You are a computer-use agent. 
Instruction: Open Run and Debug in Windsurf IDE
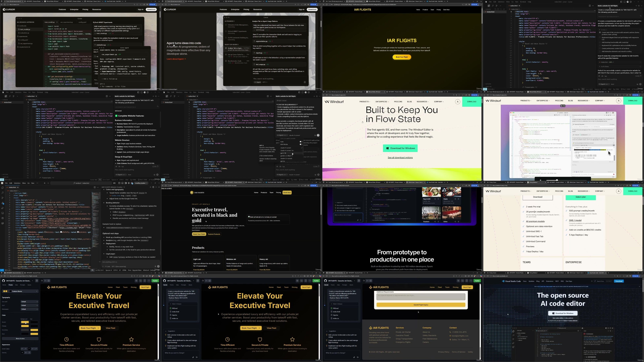2,208
